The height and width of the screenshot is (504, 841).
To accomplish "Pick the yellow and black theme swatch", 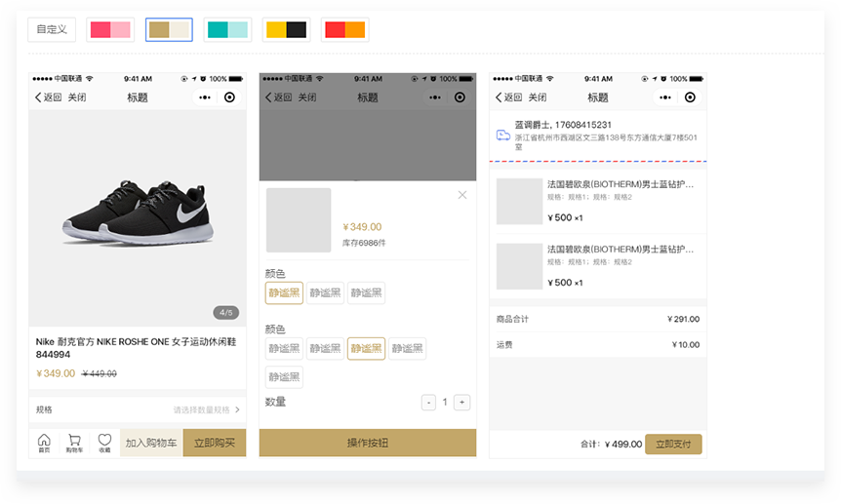I will [286, 30].
